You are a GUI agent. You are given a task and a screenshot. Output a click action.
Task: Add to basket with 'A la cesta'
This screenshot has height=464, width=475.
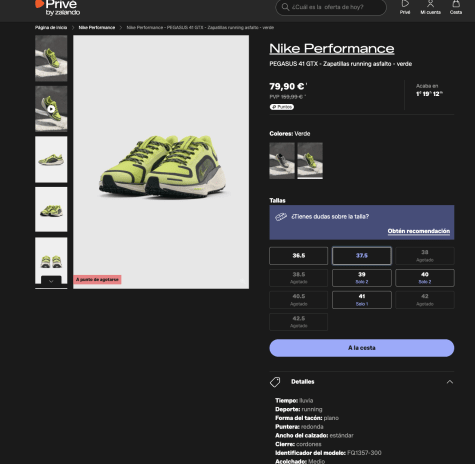tap(362, 348)
